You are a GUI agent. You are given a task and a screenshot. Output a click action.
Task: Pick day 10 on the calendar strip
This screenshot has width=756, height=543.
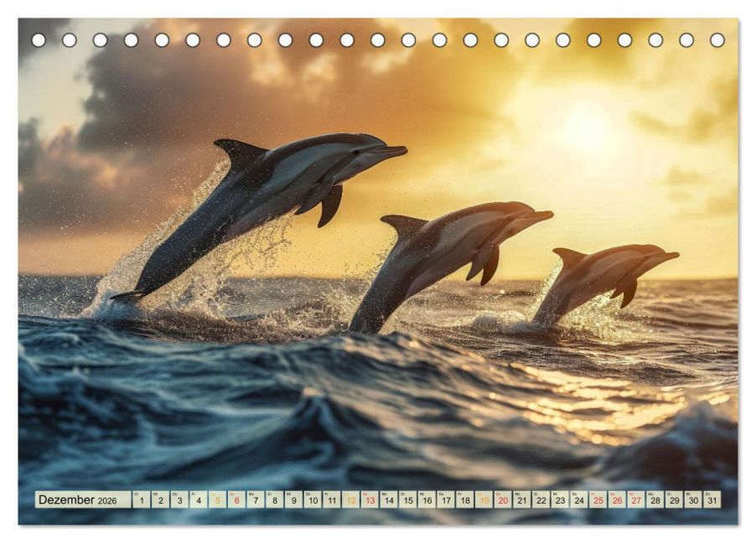tap(313, 500)
